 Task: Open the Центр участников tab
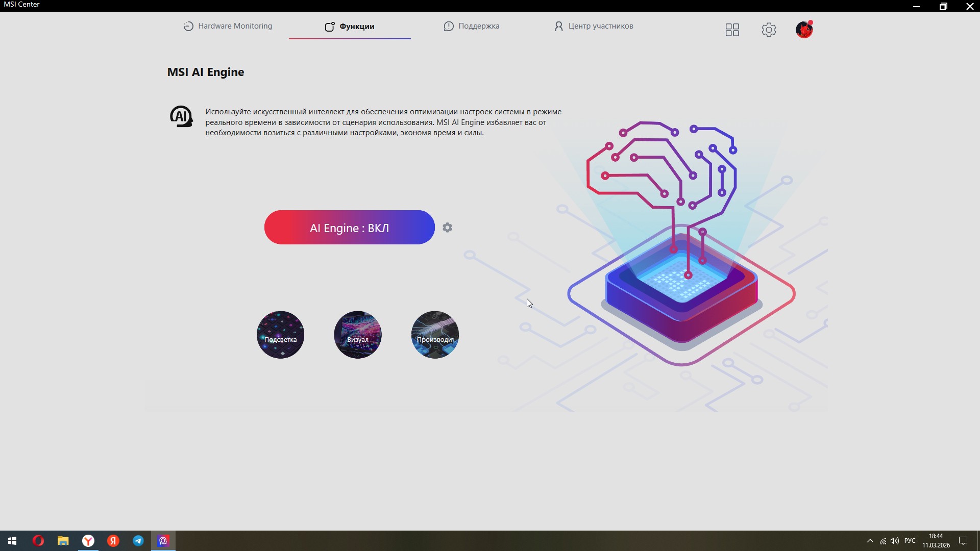[593, 26]
